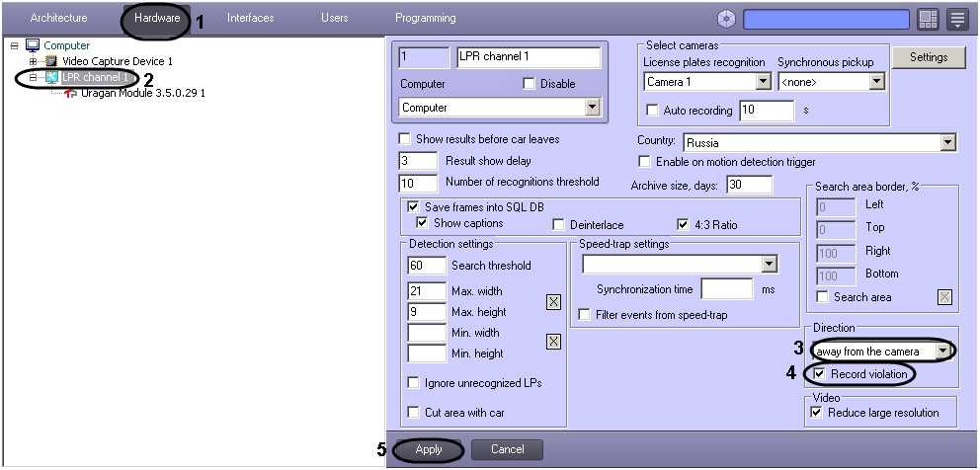The width and height of the screenshot is (980, 470).
Task: Click the Min. width field
Action: click(427, 333)
